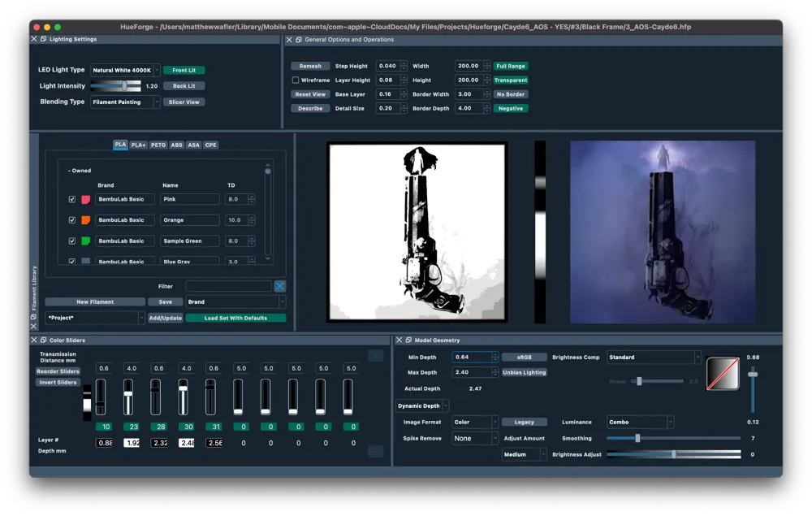Screen dimensions: 812x516
Task: Switch to the PETG filament tab
Action: (x=158, y=145)
